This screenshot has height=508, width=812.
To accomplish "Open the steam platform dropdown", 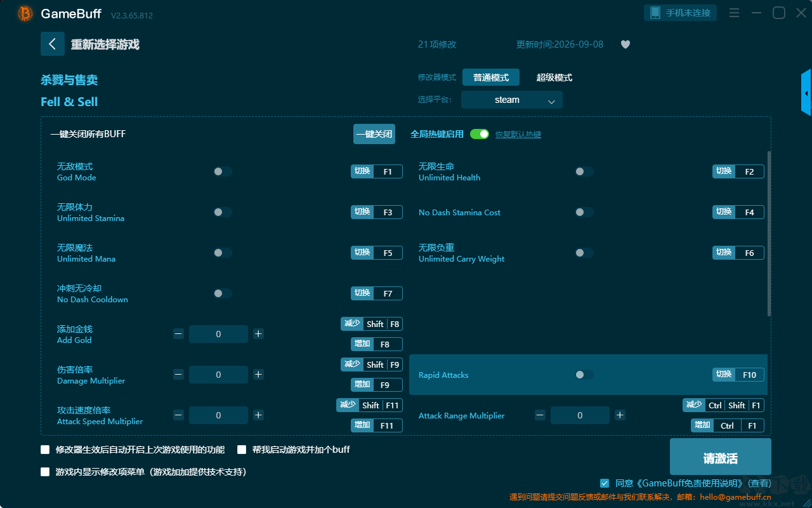I will 512,100.
